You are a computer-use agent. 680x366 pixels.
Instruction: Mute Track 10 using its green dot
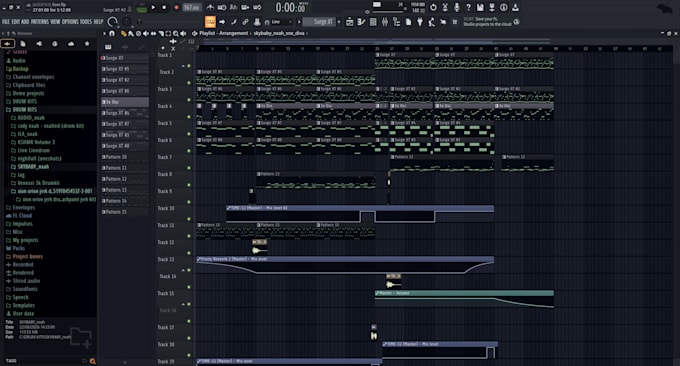pos(189,219)
